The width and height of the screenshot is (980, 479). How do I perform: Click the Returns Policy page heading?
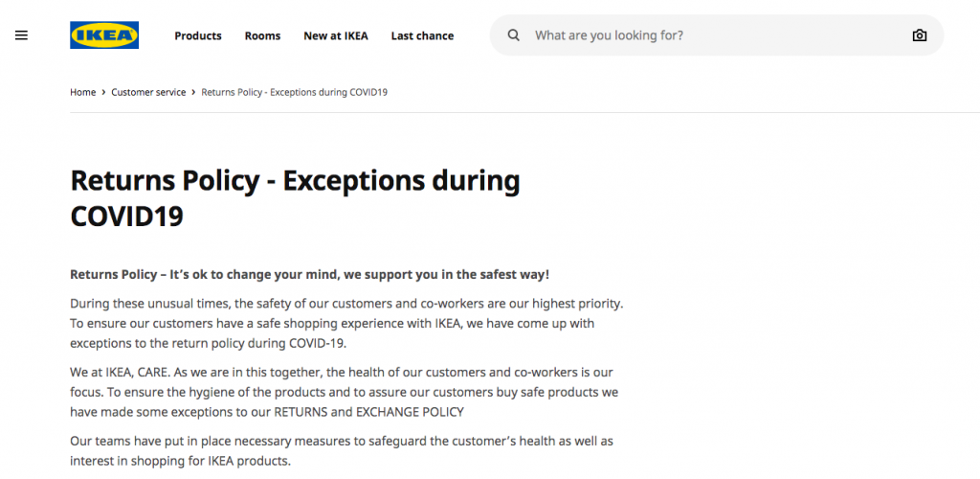[295, 198]
